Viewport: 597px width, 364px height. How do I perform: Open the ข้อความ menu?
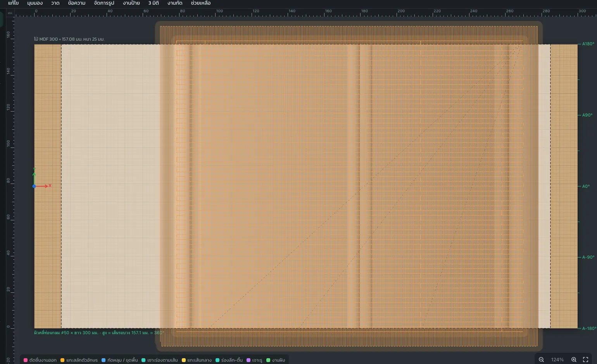(x=77, y=3)
